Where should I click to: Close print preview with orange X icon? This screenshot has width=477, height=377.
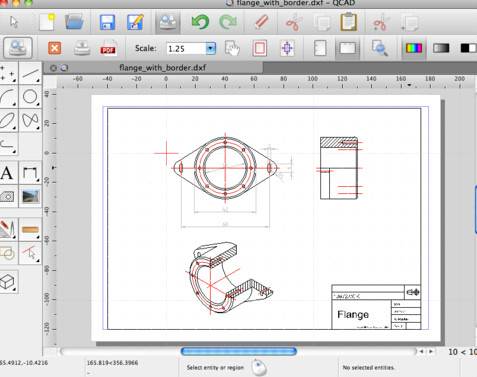54,48
